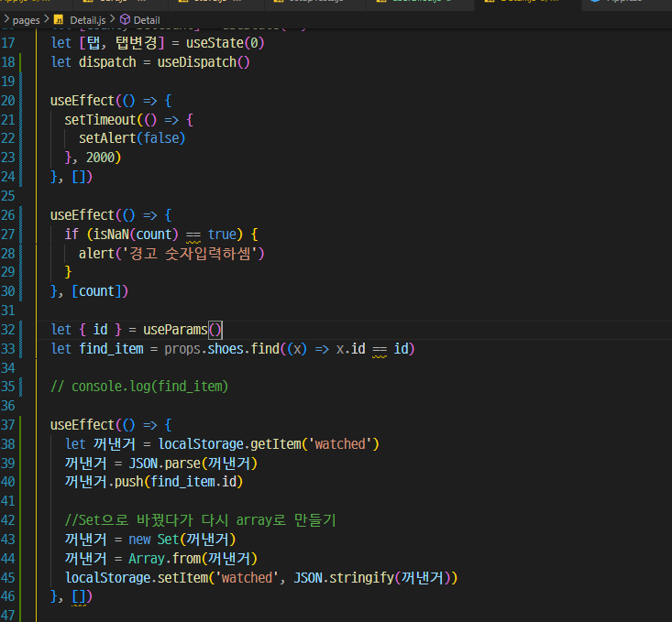
Task: Click JSON.parse on line 39
Action: pyautogui.click(x=165, y=464)
